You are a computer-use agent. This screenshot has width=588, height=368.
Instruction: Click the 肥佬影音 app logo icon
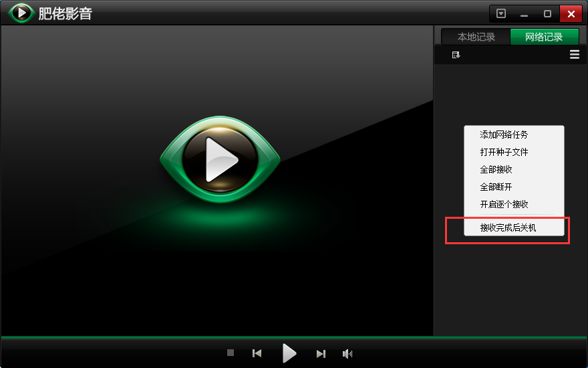click(21, 13)
